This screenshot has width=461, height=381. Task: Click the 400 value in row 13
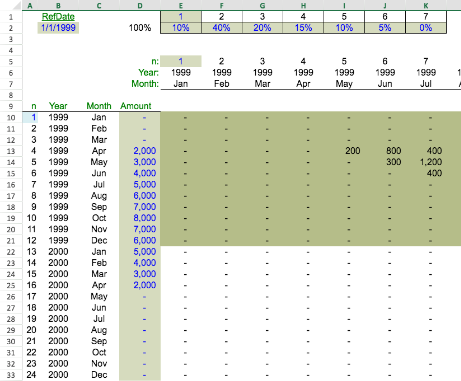(x=434, y=151)
